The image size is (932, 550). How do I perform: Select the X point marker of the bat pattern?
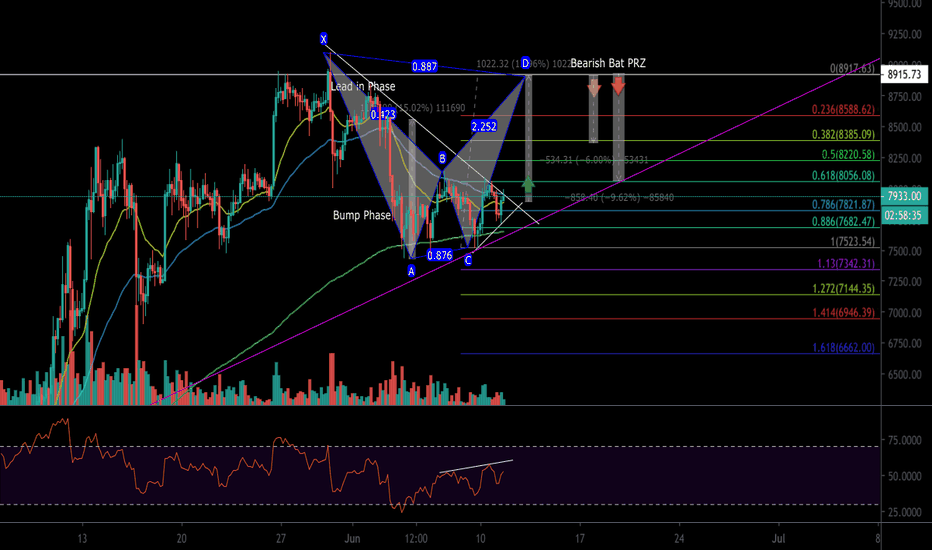point(323,39)
